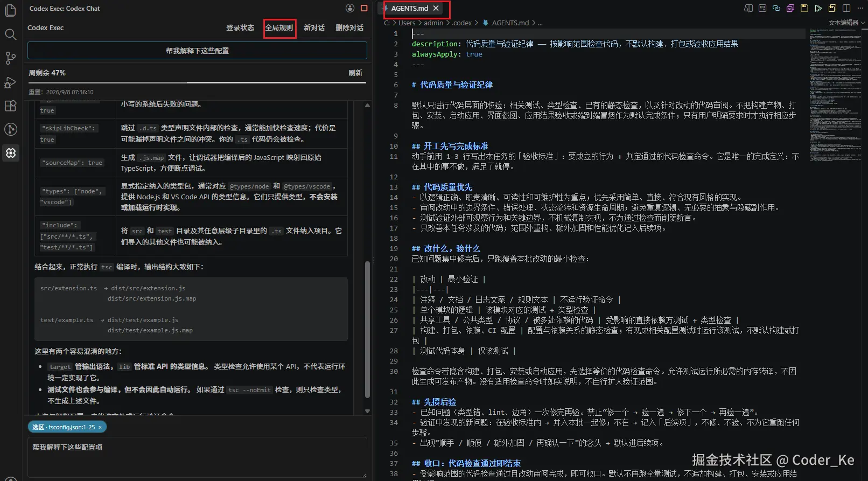This screenshot has width=868, height=481.
Task: Click the chat conversation scrollbar thumb
Action: 368,329
